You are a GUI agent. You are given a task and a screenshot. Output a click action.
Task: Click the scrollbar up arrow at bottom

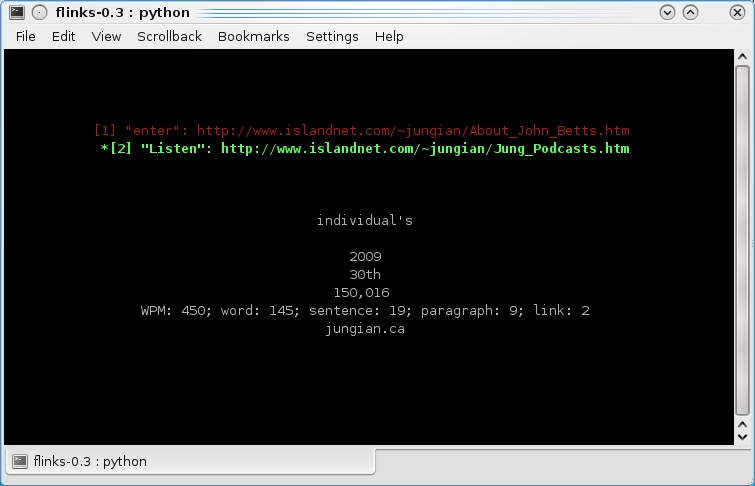tap(741, 422)
